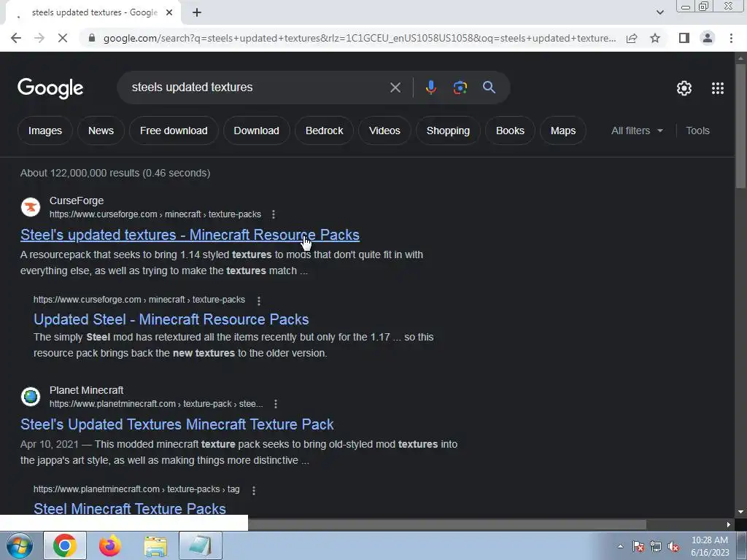Open the Windows Start menu
This screenshot has width=747, height=560.
(20, 545)
